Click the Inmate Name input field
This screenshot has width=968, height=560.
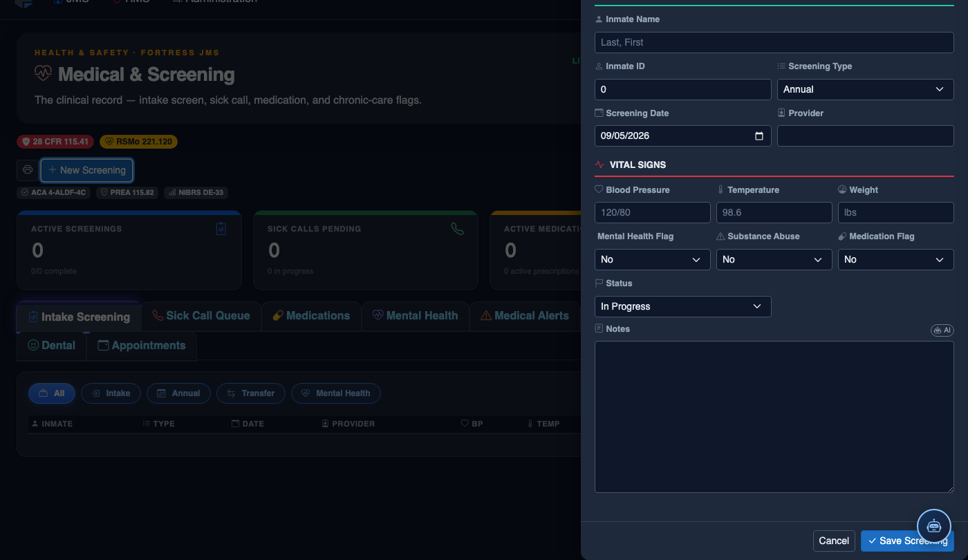coord(774,42)
